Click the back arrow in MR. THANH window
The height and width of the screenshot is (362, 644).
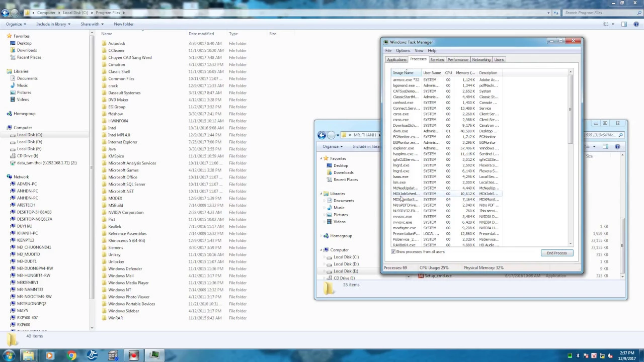click(321, 135)
